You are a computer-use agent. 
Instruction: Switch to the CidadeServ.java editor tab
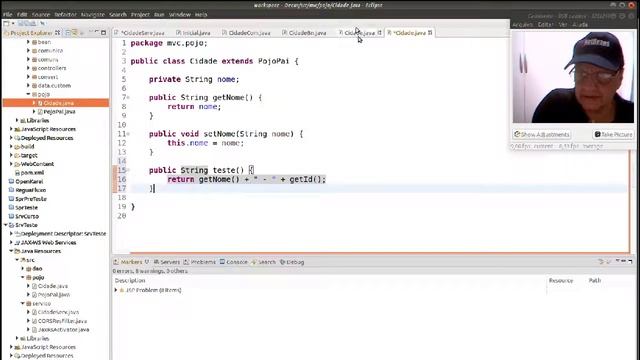tap(140, 33)
